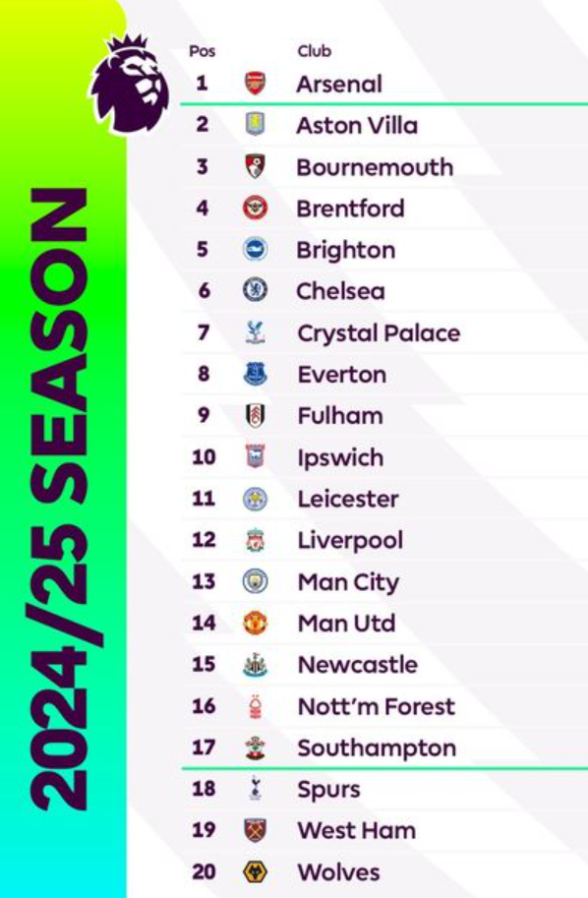Click the Aston Villa crest icon
The height and width of the screenshot is (898, 588).
[255, 124]
